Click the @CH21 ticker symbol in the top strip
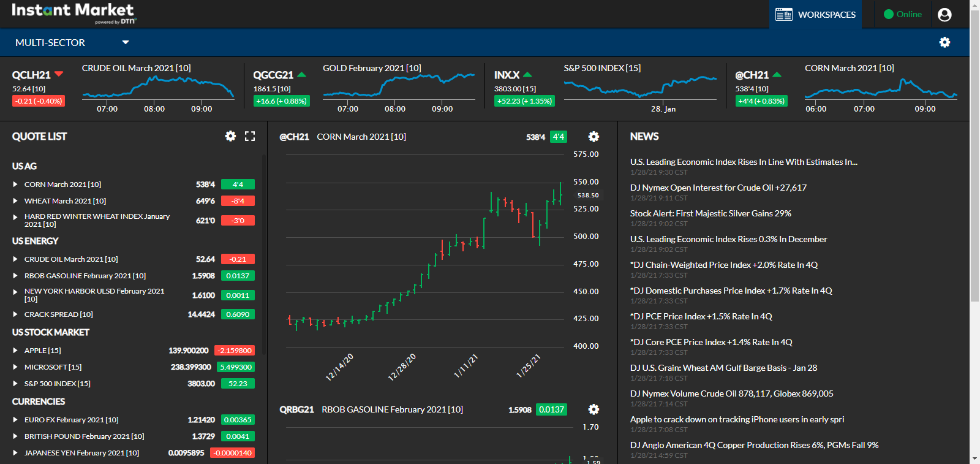Image resolution: width=980 pixels, height=464 pixels. click(x=752, y=75)
